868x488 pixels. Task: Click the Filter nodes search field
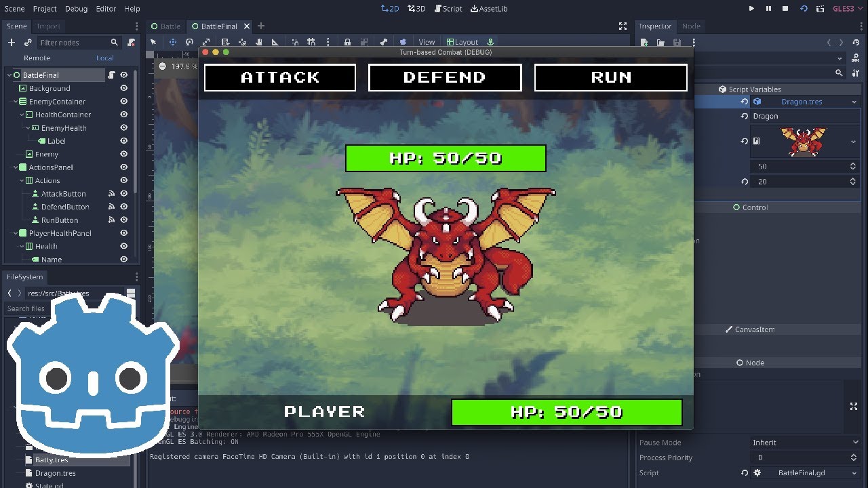tap(79, 42)
